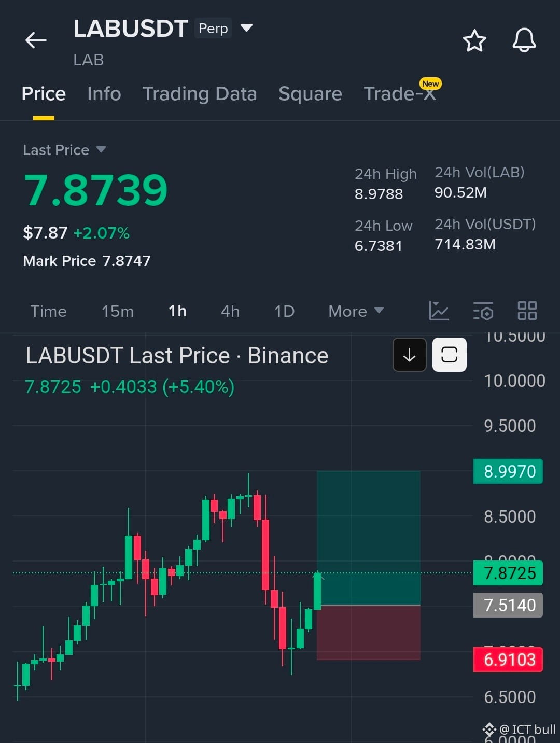
Task: Select the 15m chart interval
Action: [x=118, y=311]
